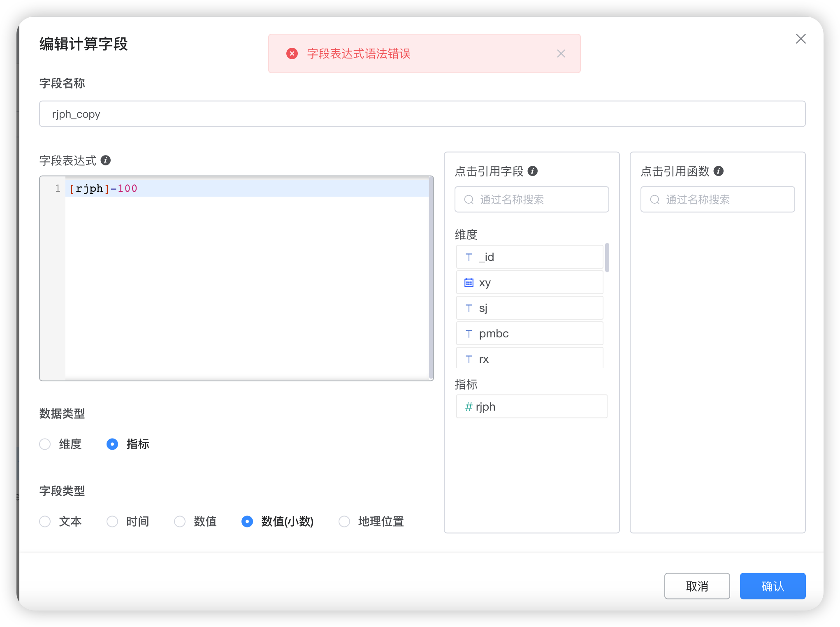Choose 数值(小数) field type
This screenshot has height=627, width=840.
tap(247, 521)
